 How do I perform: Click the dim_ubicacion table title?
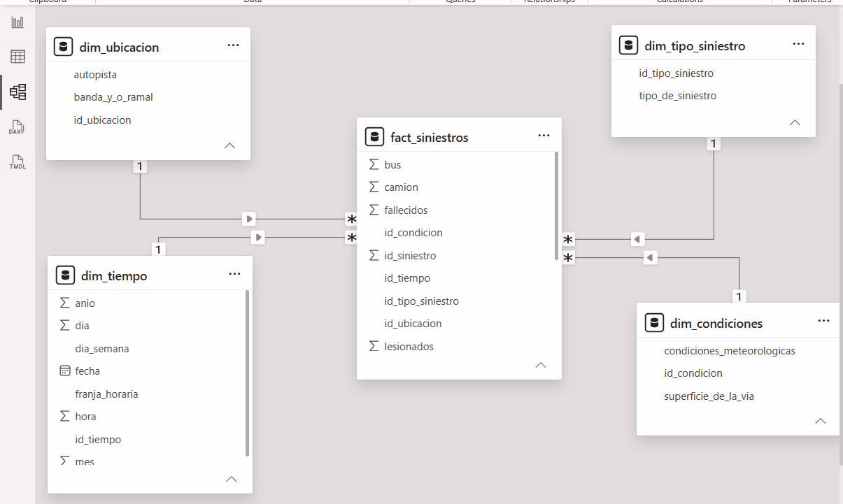click(x=119, y=48)
